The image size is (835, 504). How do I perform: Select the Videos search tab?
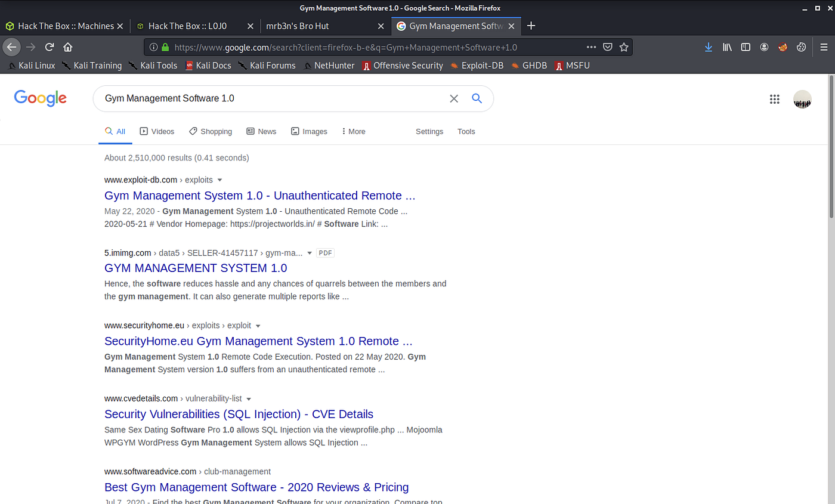(157, 131)
